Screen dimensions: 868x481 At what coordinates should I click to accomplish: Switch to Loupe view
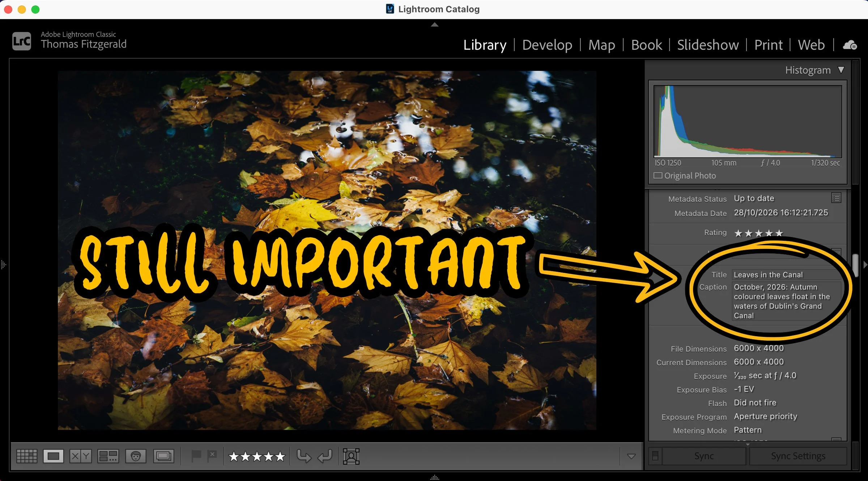coord(53,456)
